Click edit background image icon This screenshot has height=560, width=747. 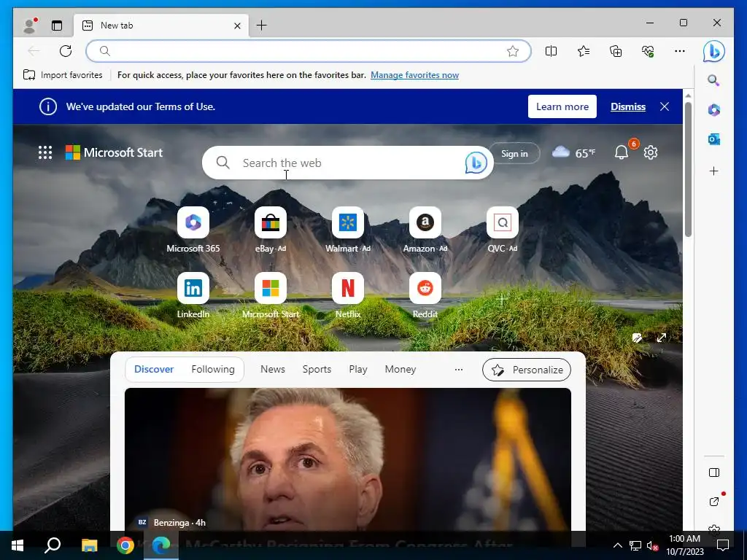(637, 338)
